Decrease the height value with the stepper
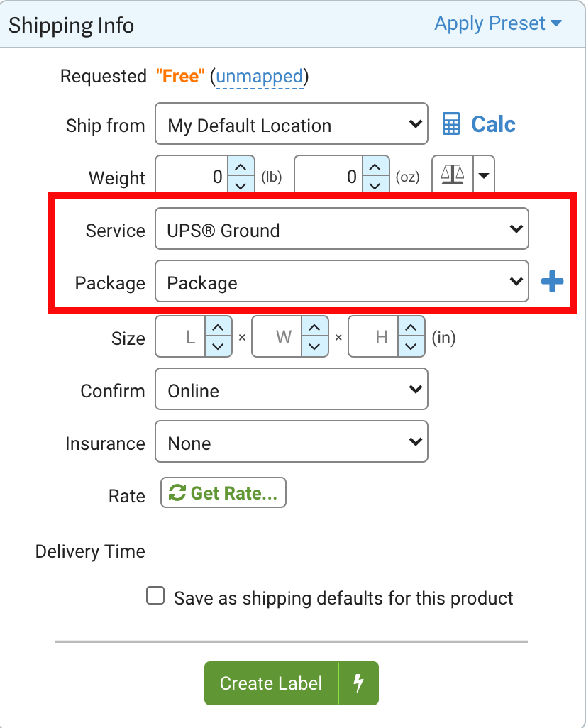586x728 pixels. click(x=410, y=346)
